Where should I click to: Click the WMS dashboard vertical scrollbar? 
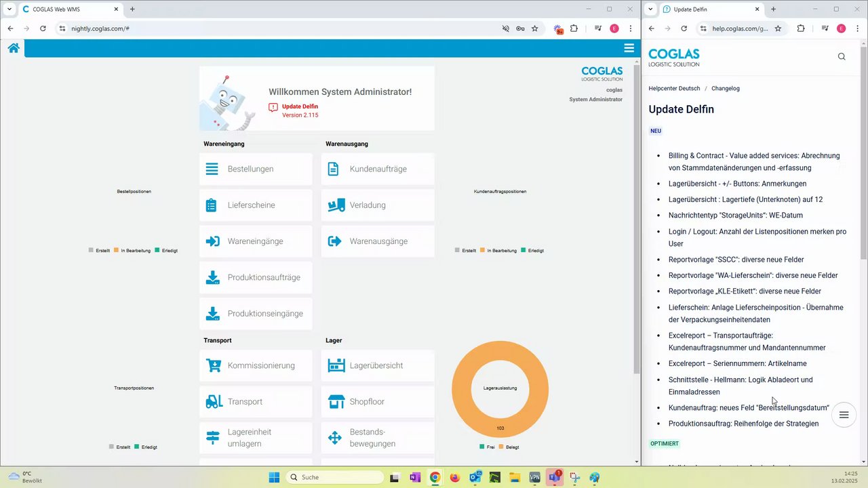coord(636,219)
